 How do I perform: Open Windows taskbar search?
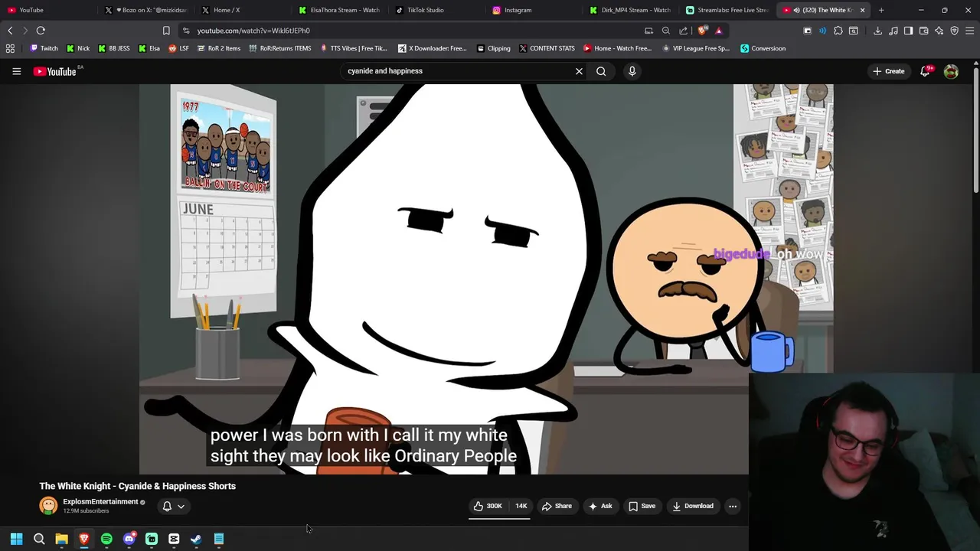click(x=39, y=539)
